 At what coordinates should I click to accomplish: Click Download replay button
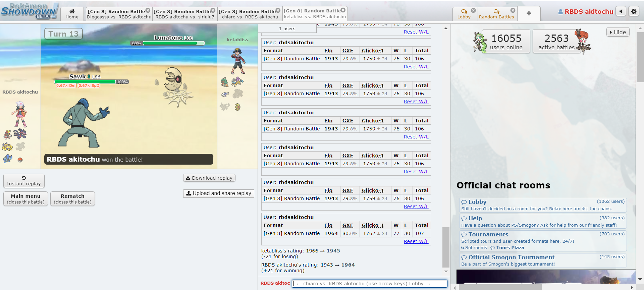coord(209,178)
